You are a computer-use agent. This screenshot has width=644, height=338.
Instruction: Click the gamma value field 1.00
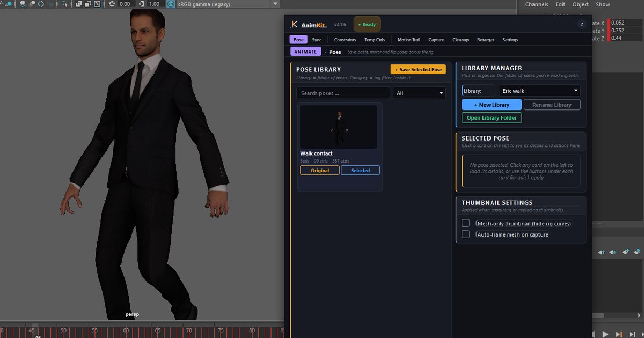click(x=155, y=4)
